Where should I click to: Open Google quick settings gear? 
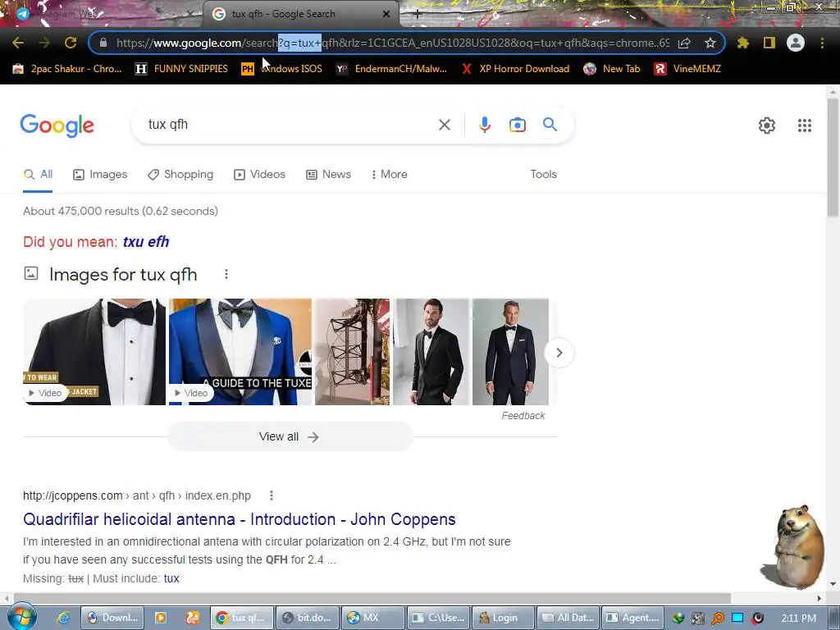[767, 126]
